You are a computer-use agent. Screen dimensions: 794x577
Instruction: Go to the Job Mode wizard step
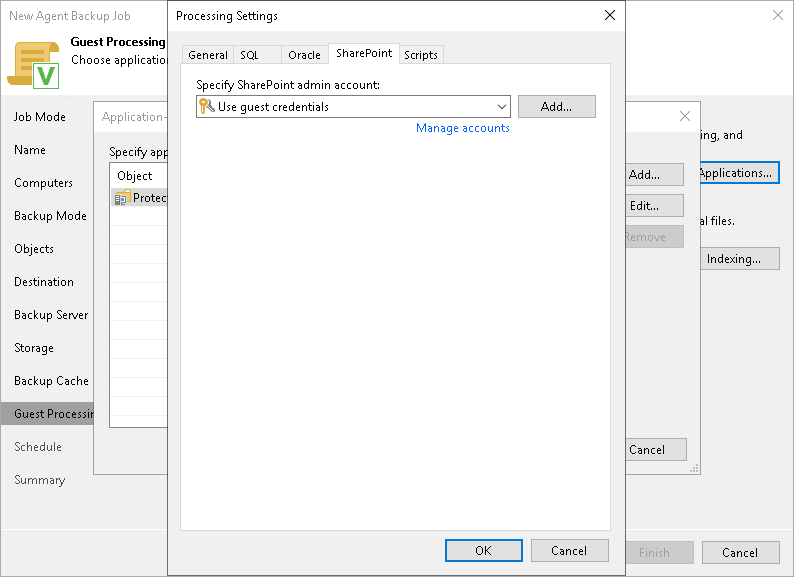(40, 117)
